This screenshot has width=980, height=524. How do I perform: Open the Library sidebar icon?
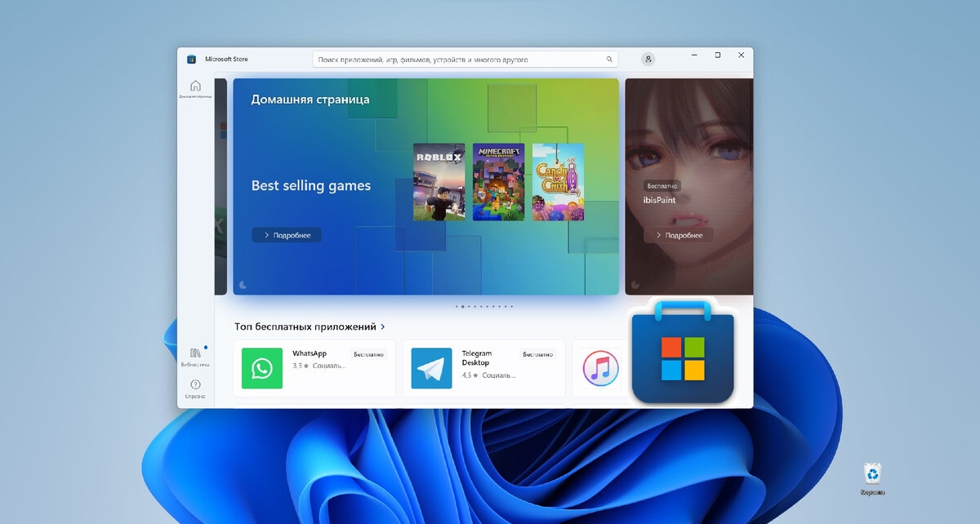pos(195,353)
